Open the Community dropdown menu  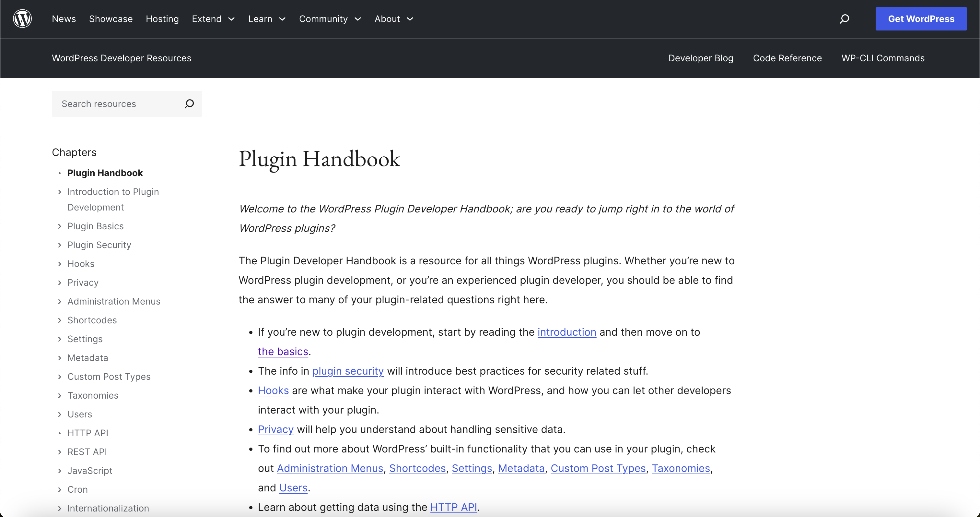click(330, 19)
